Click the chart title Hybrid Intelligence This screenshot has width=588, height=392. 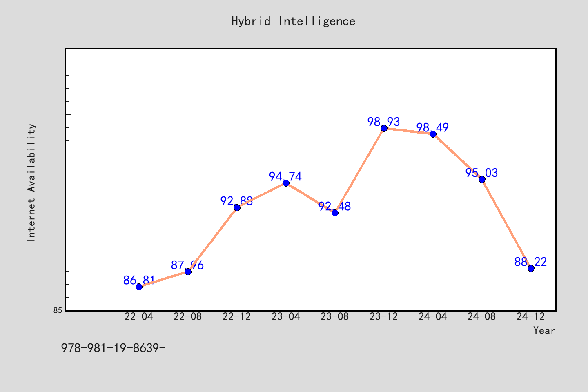tap(293, 21)
